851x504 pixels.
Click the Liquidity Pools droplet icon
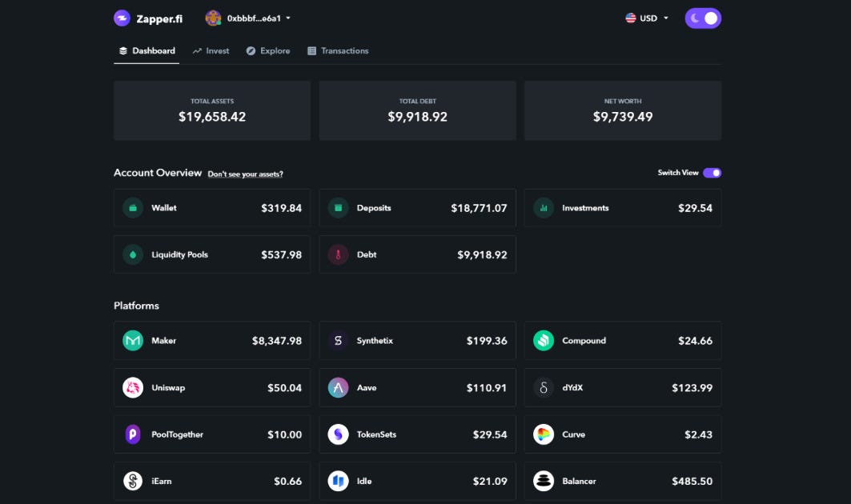[133, 254]
